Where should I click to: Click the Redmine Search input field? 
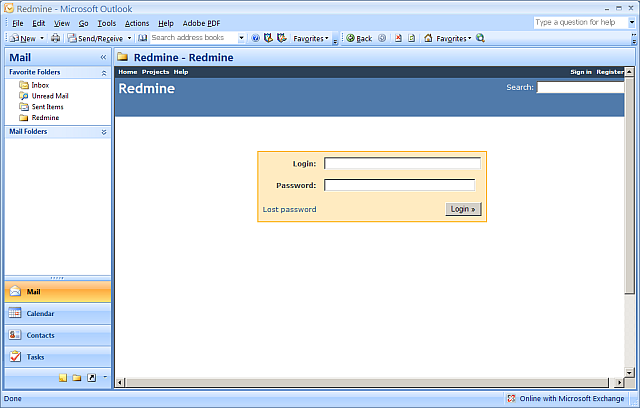580,87
